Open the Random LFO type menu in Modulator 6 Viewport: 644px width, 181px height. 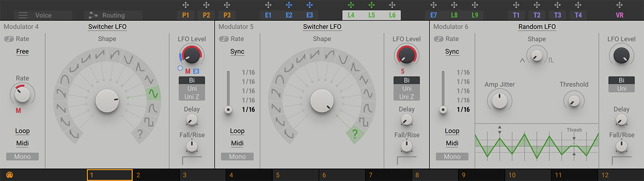537,27
